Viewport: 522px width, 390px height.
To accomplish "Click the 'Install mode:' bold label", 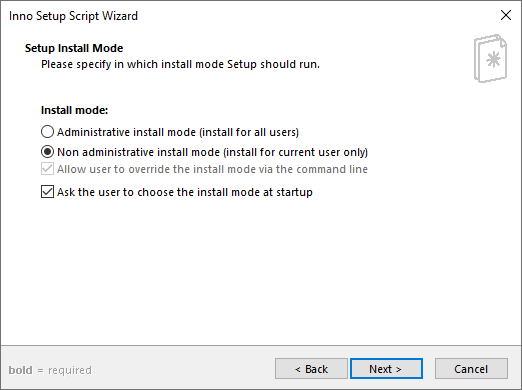I will click(75, 110).
